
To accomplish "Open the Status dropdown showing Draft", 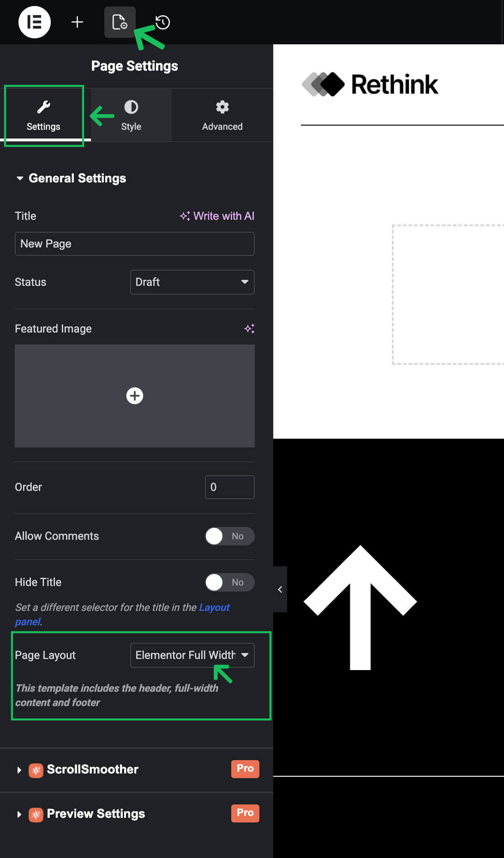I will click(192, 282).
